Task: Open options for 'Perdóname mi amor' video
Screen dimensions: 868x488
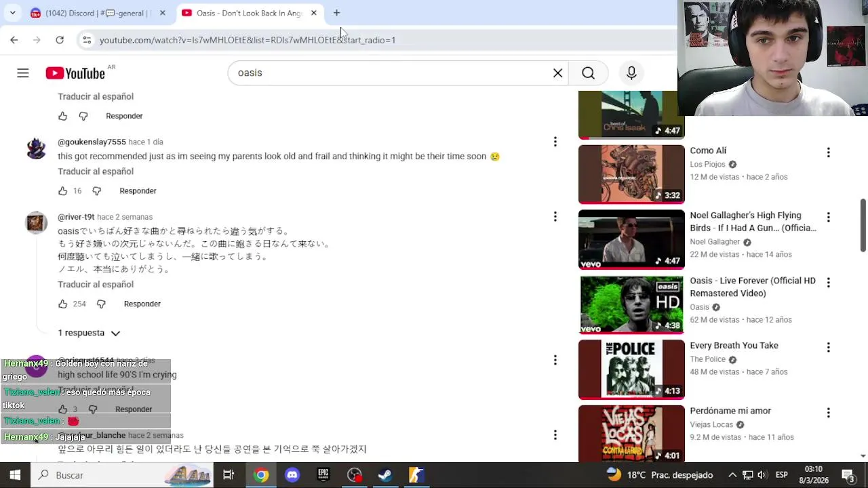Action: click(x=828, y=413)
